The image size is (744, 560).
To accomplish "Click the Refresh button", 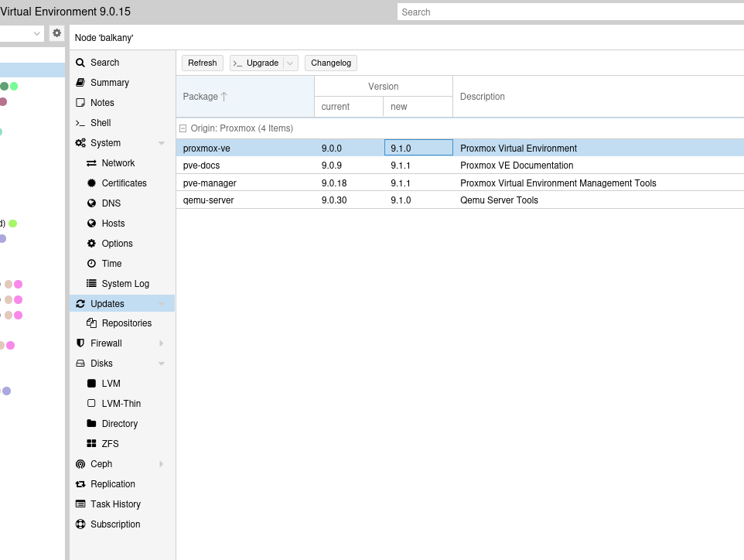I will [203, 63].
